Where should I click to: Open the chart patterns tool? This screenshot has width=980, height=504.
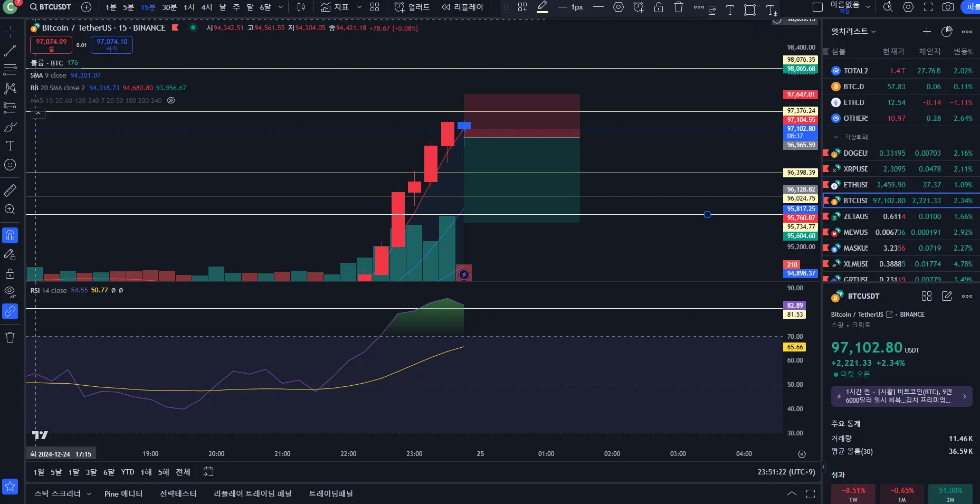point(10,88)
